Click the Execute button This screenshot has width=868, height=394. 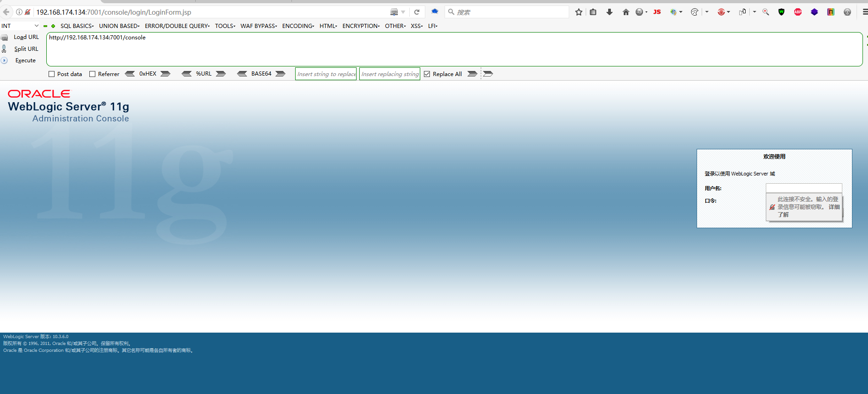[25, 60]
